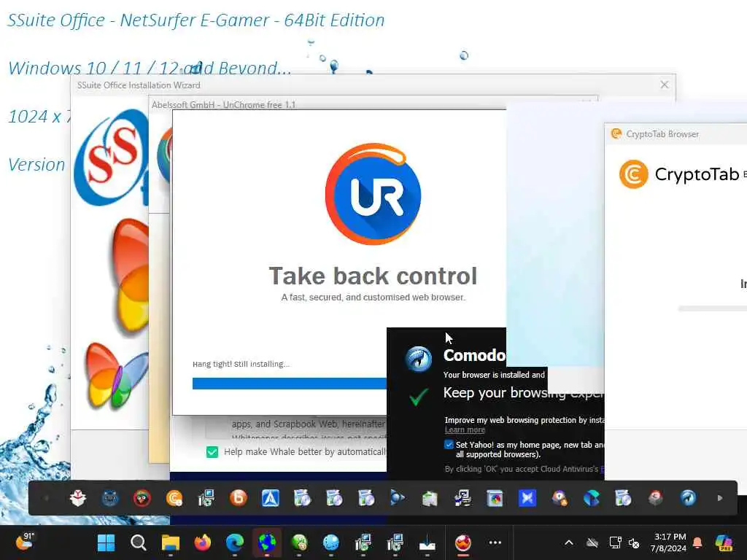This screenshot has height=560, width=747.
Task: Open File Explorer from the taskbar
Action: click(x=171, y=542)
